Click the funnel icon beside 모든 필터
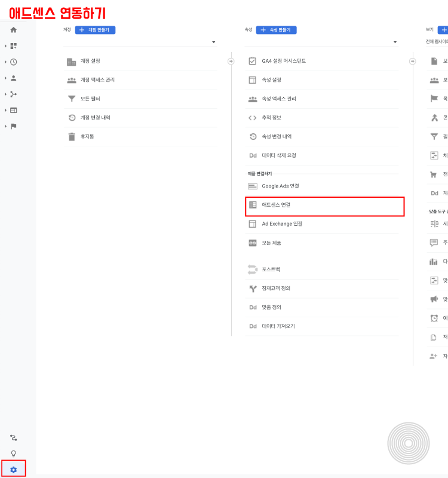Viewport: 448px width, 478px height. pos(72,99)
